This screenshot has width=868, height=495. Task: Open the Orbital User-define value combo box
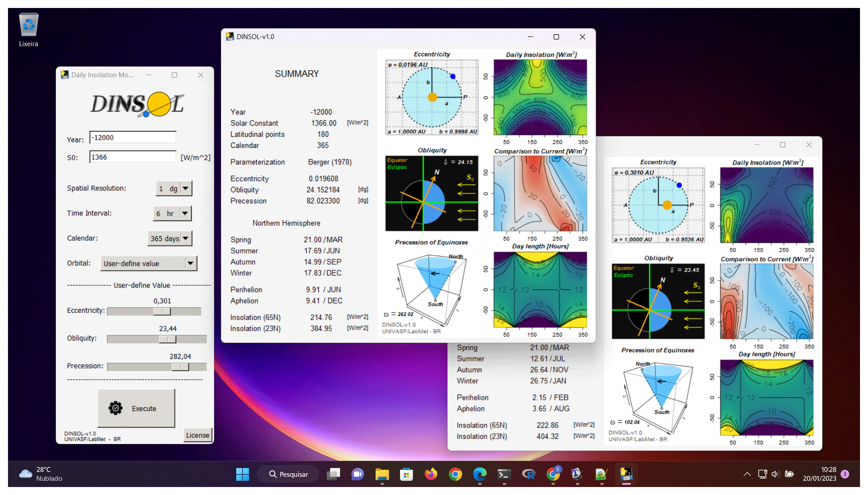click(x=190, y=263)
